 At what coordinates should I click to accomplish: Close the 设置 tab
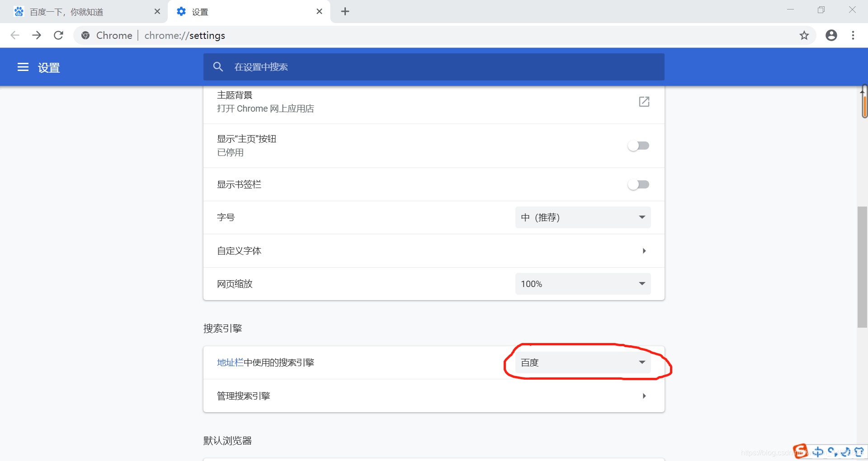(x=319, y=12)
